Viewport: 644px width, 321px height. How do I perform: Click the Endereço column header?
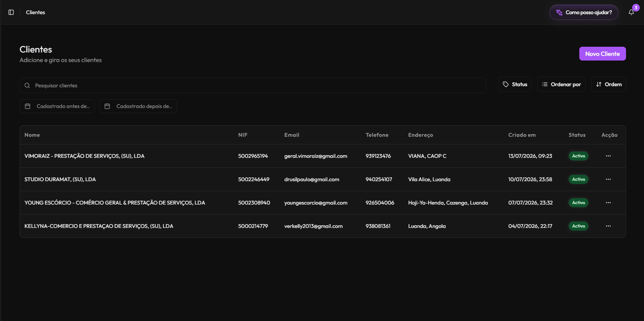[420, 135]
